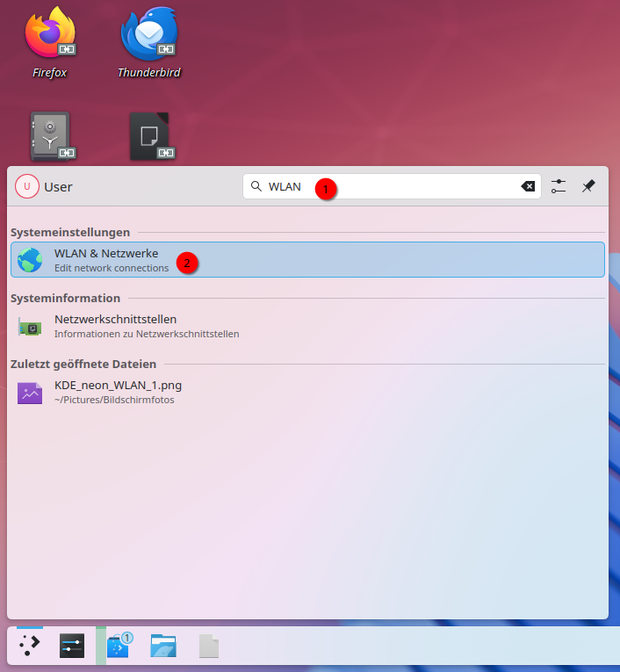Open Dolphin file manager from taskbar

pyautogui.click(x=163, y=647)
